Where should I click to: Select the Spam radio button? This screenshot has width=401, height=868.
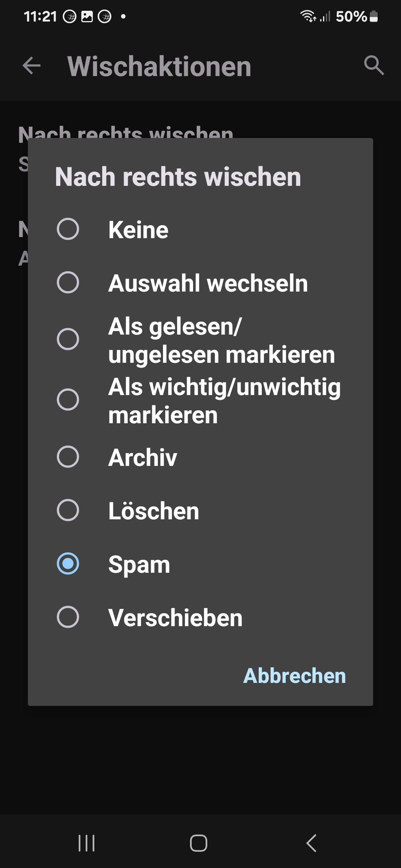tap(68, 563)
